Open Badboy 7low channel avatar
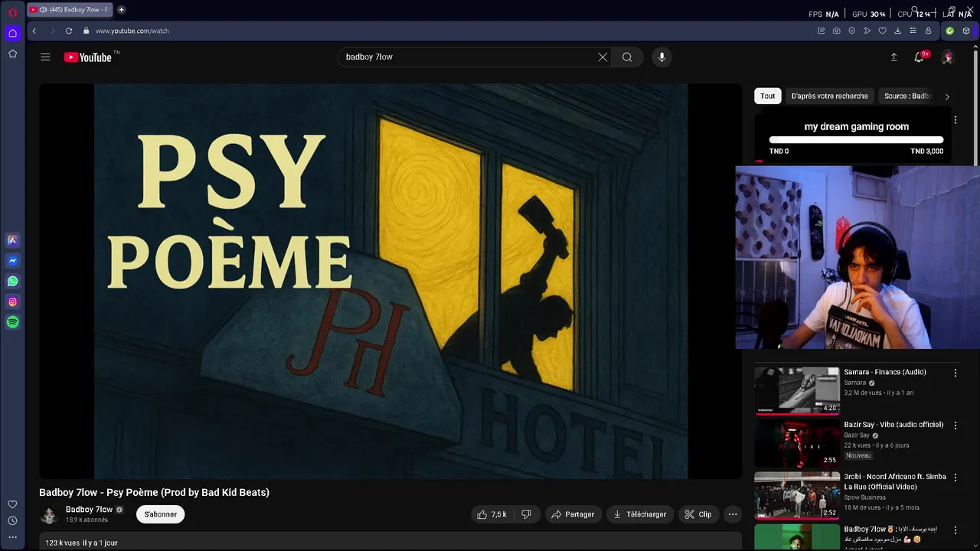Viewport: 980px width, 551px height. (49, 514)
